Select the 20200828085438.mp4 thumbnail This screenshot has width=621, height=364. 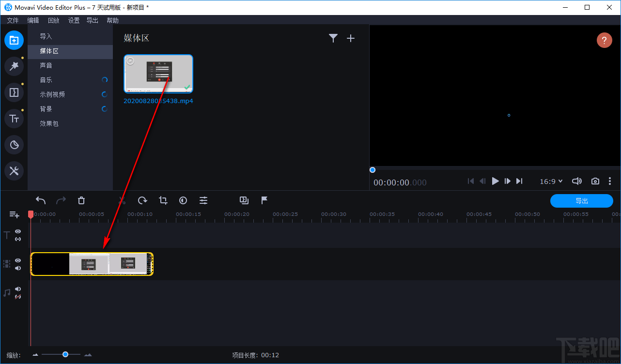coord(158,74)
